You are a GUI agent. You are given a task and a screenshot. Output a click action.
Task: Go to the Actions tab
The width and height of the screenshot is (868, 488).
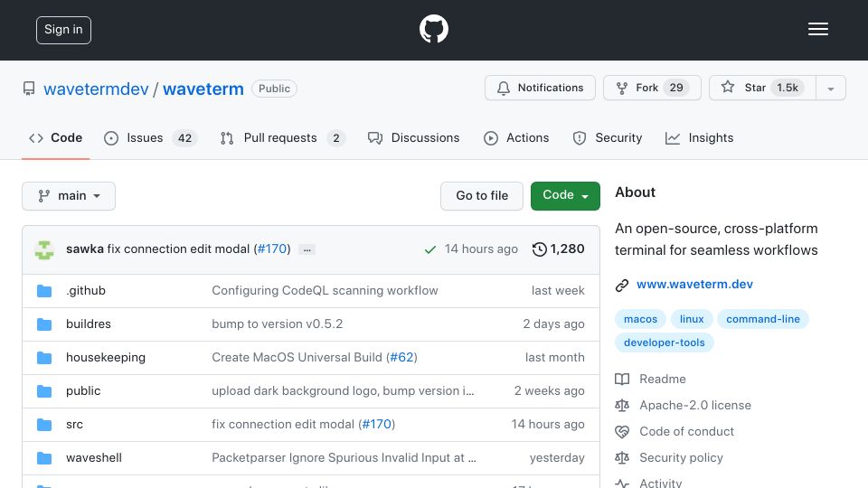coord(516,137)
